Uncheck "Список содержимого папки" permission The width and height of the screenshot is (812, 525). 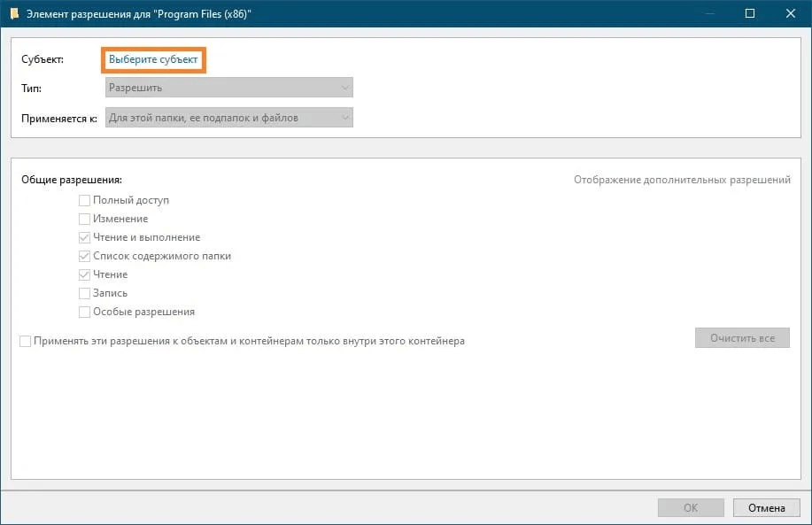pos(85,256)
